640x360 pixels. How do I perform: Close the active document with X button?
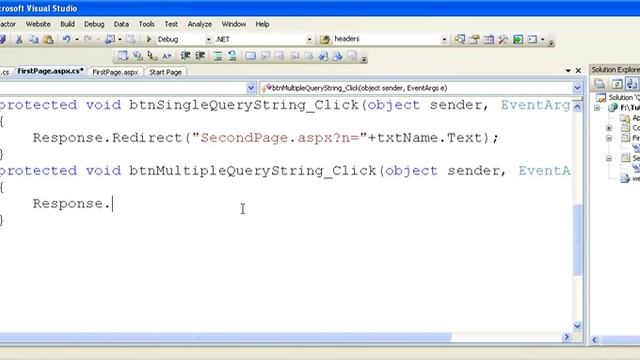click(578, 71)
